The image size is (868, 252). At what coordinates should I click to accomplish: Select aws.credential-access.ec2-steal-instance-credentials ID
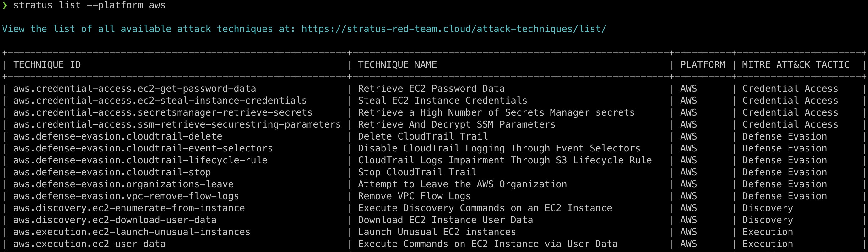160,101
